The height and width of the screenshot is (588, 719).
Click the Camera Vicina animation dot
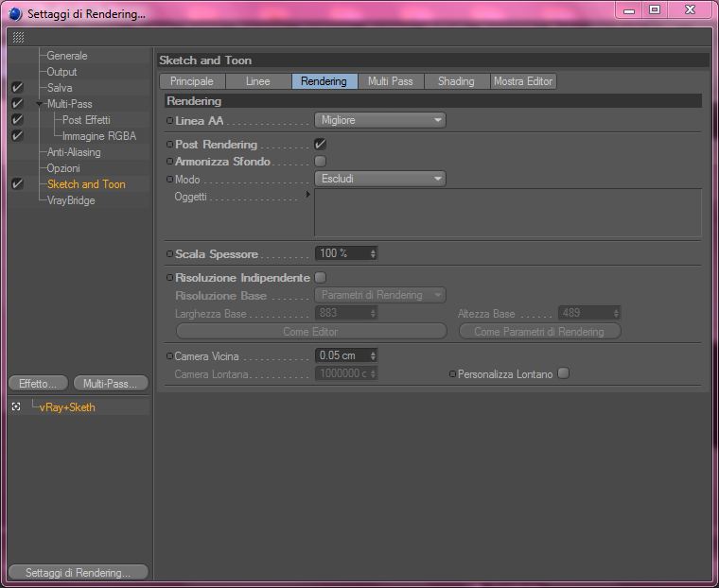tap(169, 355)
